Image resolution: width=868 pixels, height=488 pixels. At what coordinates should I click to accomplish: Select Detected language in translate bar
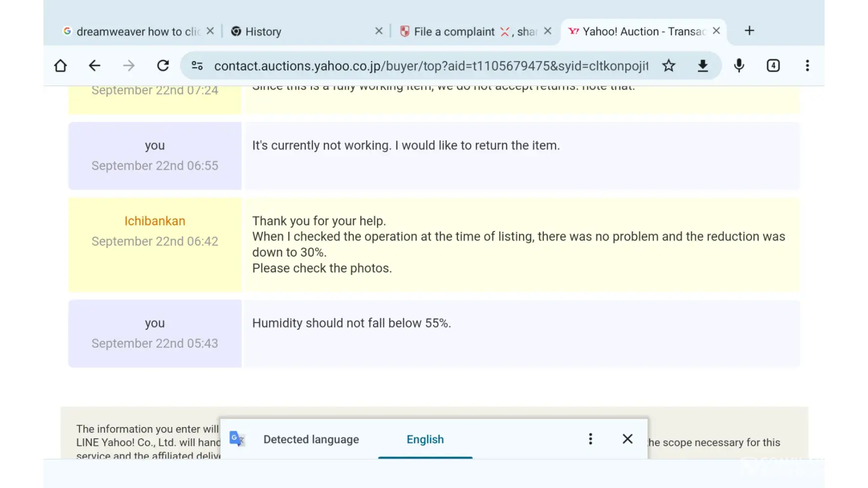pos(311,439)
